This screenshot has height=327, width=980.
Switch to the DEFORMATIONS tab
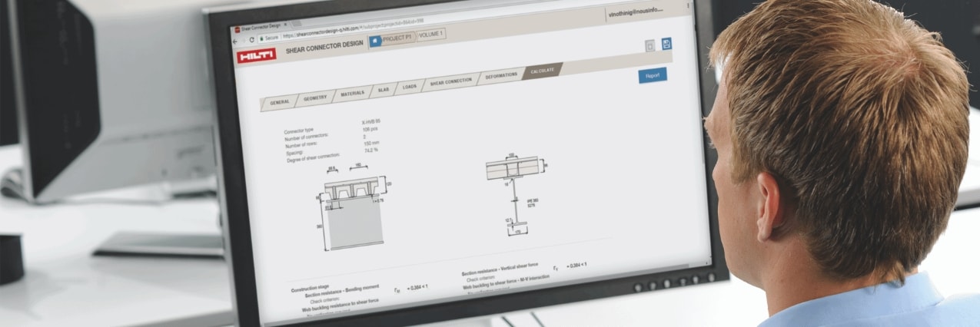pyautogui.click(x=501, y=75)
